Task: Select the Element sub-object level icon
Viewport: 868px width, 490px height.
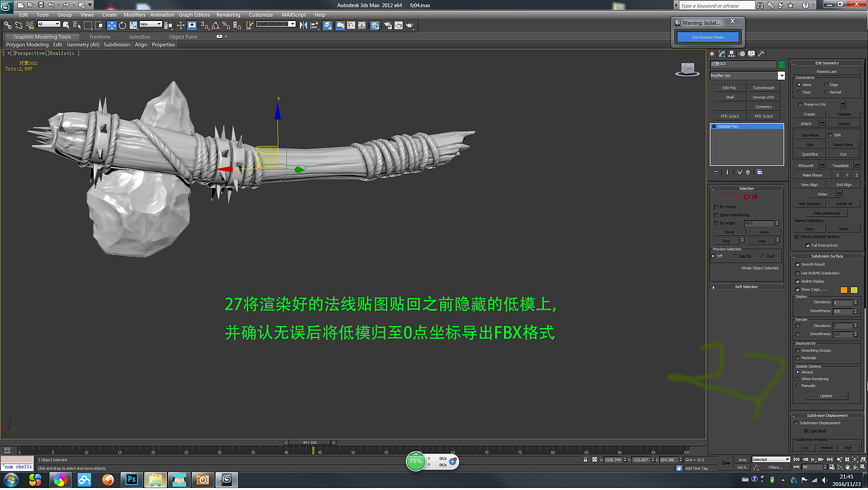Action: tap(755, 197)
